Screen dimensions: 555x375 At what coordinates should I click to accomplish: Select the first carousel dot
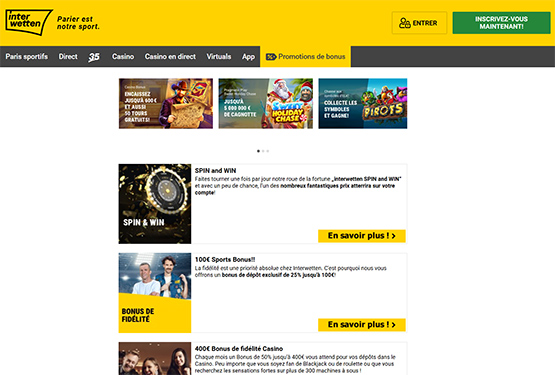258,151
